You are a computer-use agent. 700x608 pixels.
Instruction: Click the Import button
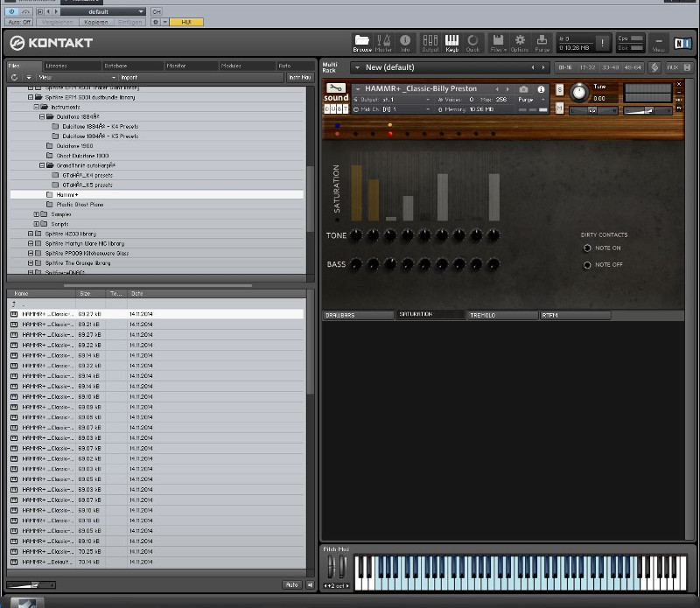(129, 77)
